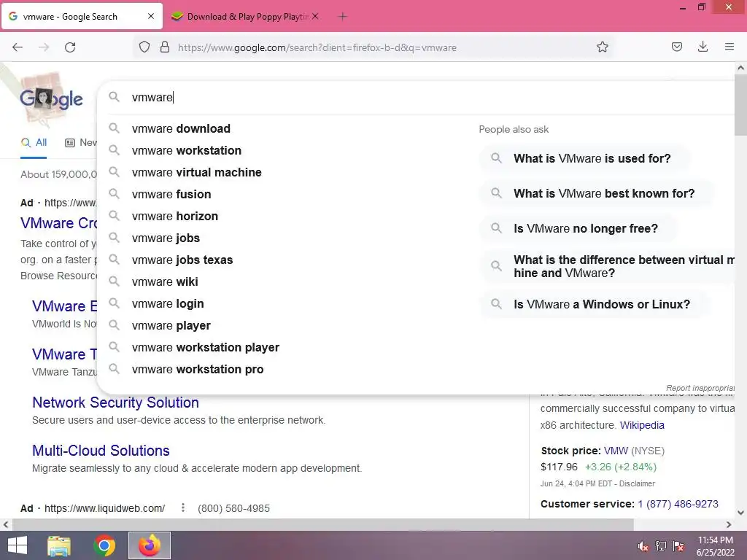
Task: Click the Firefox forward arrow
Action: pyautogui.click(x=44, y=47)
